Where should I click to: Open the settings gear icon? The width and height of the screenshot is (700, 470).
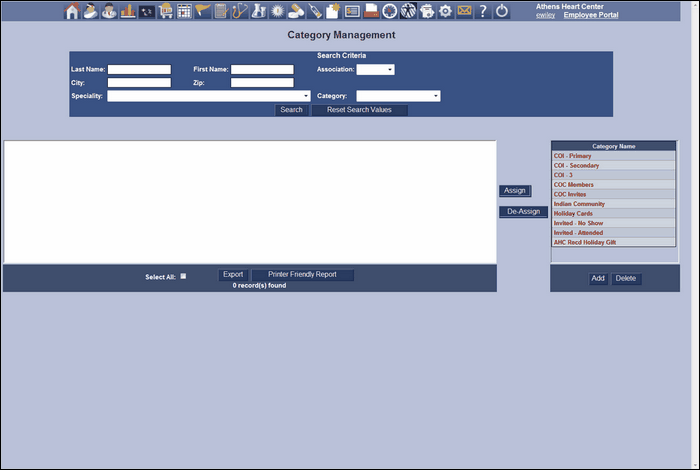(x=446, y=11)
